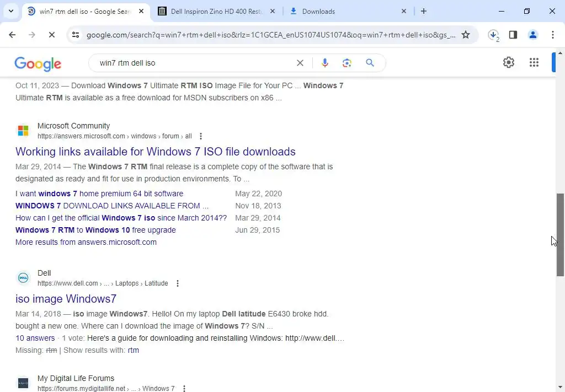Close the Downloads tab
The height and width of the screenshot is (392, 565).
pyautogui.click(x=403, y=11)
